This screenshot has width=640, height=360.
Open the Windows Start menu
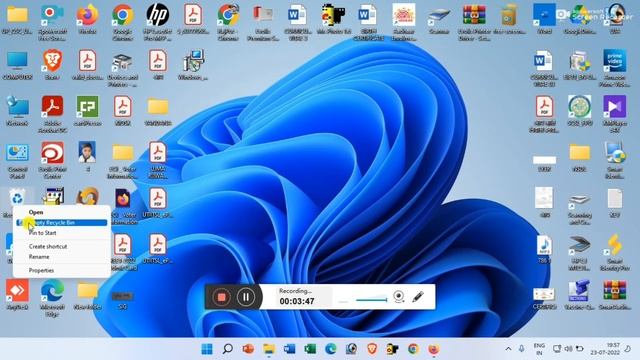click(x=207, y=349)
